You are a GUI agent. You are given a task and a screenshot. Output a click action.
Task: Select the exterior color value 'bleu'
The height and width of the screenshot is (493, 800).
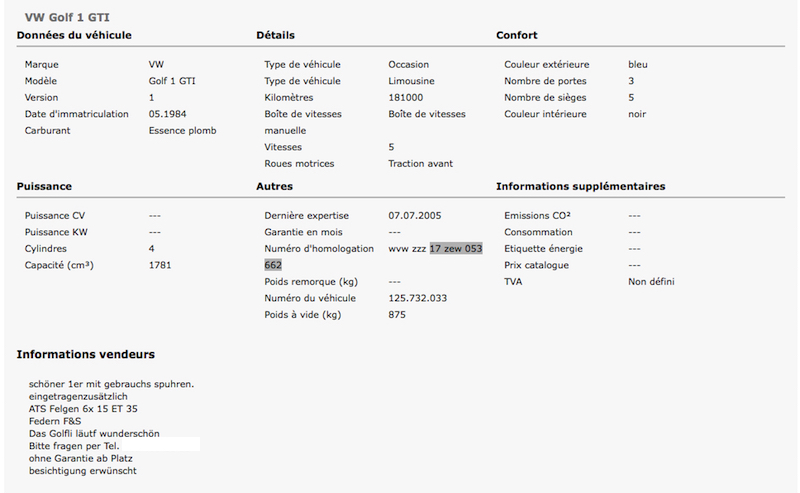pos(638,65)
